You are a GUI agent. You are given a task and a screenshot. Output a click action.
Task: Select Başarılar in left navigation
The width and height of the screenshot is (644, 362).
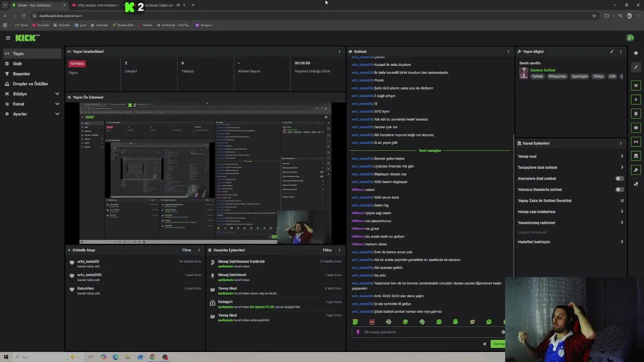[x=32, y=74]
